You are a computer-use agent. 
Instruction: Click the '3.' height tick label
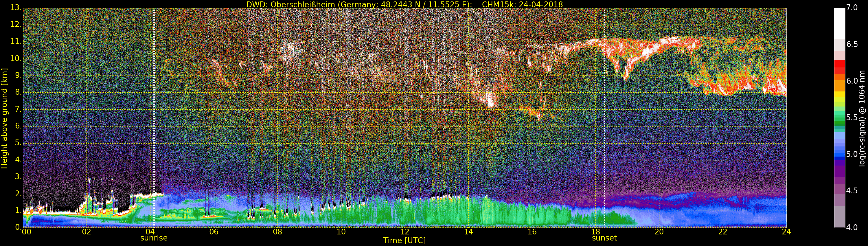tap(18, 177)
